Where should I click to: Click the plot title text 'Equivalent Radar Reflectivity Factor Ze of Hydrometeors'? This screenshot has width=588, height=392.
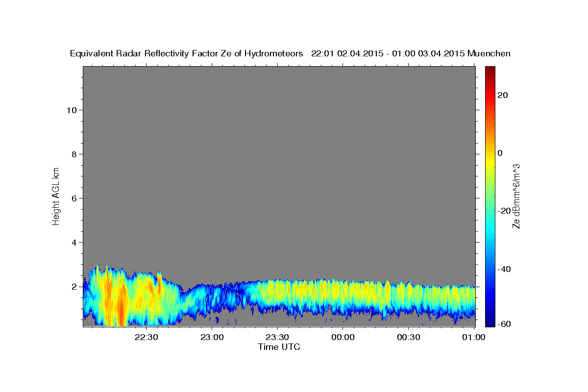187,53
